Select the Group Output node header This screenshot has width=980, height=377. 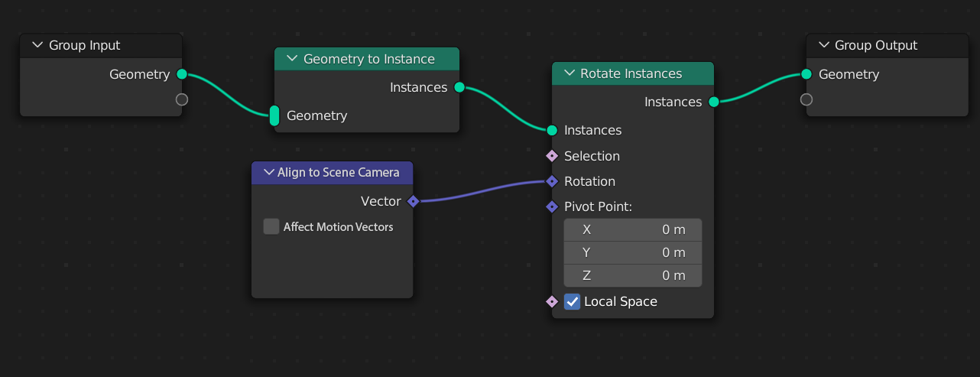coord(888,45)
